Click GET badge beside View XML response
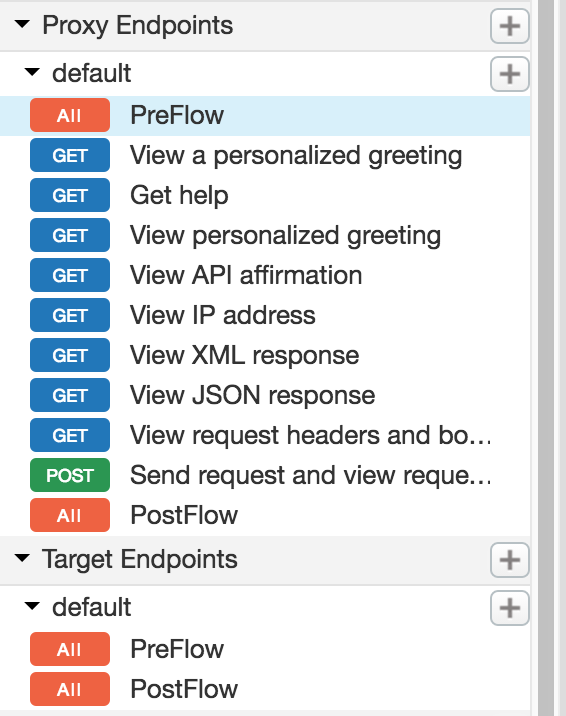The image size is (566, 716). point(70,355)
